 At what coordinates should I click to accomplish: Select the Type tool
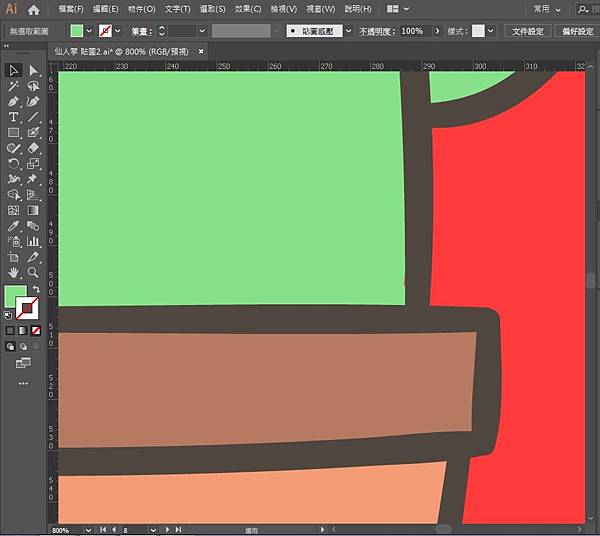tap(14, 117)
